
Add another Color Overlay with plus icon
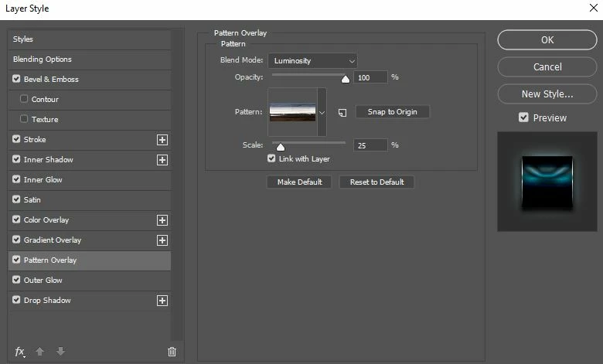(x=162, y=220)
